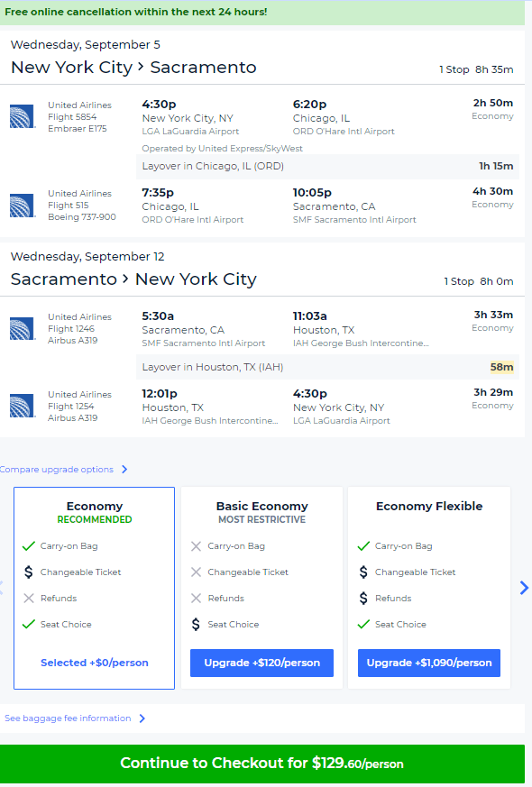Open See baggage fee information
Image resolution: width=532 pixels, height=787 pixels.
(x=65, y=718)
